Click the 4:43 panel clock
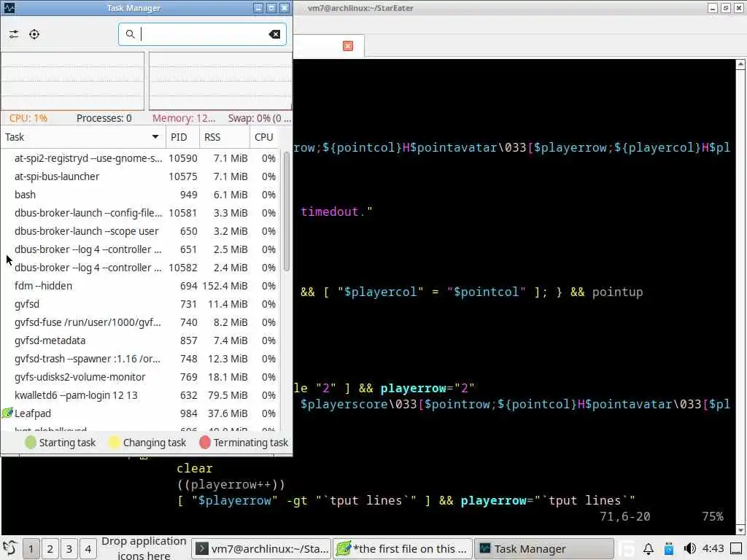This screenshot has width=747, height=560. point(713,548)
